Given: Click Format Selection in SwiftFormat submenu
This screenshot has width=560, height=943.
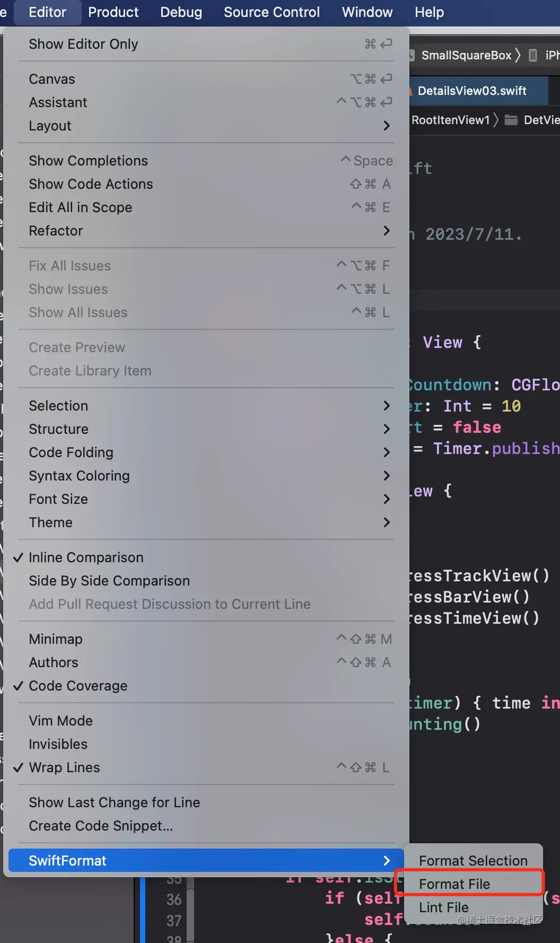Looking at the screenshot, I should pyautogui.click(x=473, y=861).
